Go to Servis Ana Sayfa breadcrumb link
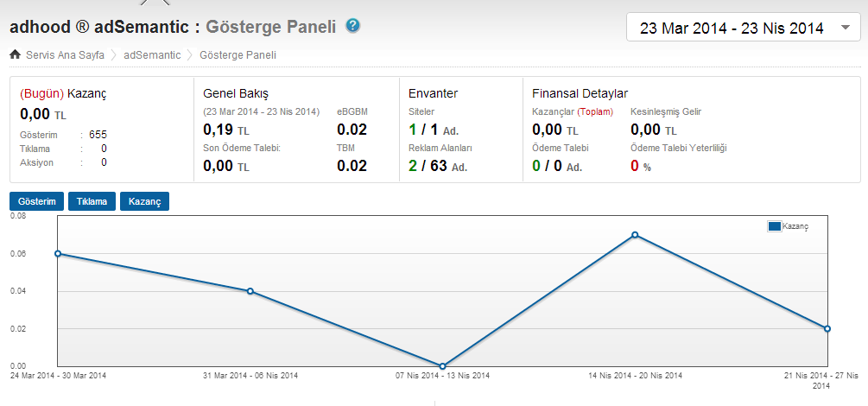This screenshot has width=868, height=406. (x=65, y=54)
